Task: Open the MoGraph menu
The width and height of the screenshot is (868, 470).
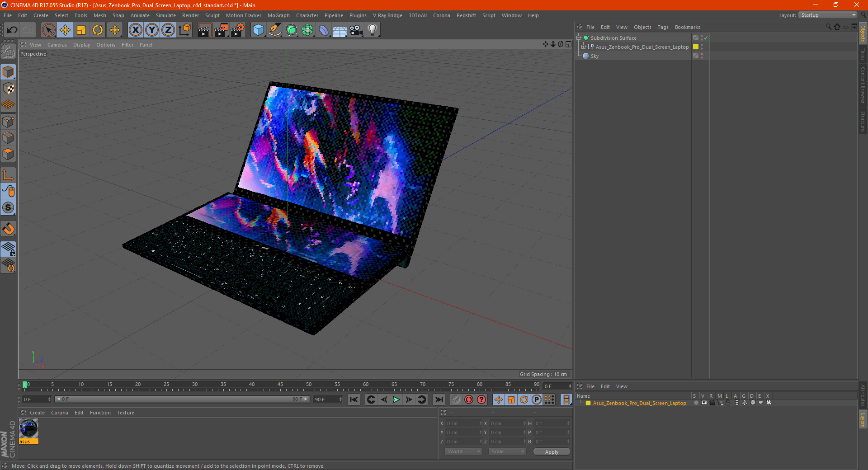Action: pos(278,15)
